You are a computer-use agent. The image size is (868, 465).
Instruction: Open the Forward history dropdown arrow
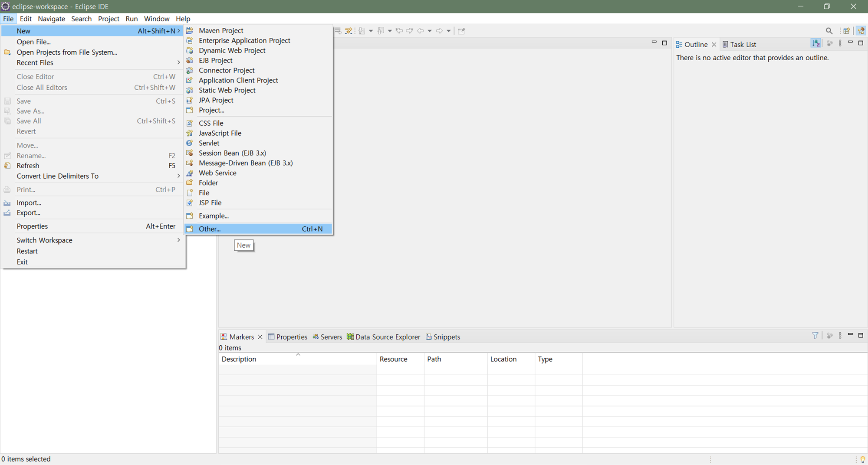click(x=449, y=31)
